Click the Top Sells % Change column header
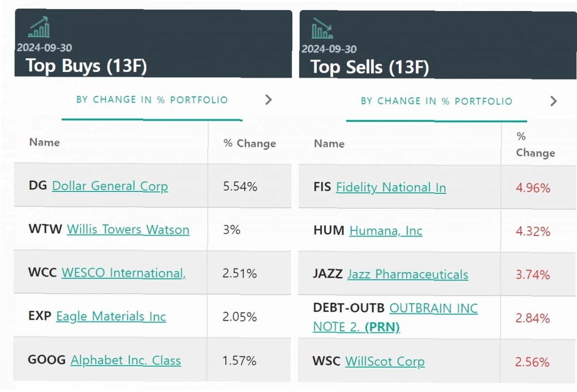This screenshot has width=577, height=392. 535,145
